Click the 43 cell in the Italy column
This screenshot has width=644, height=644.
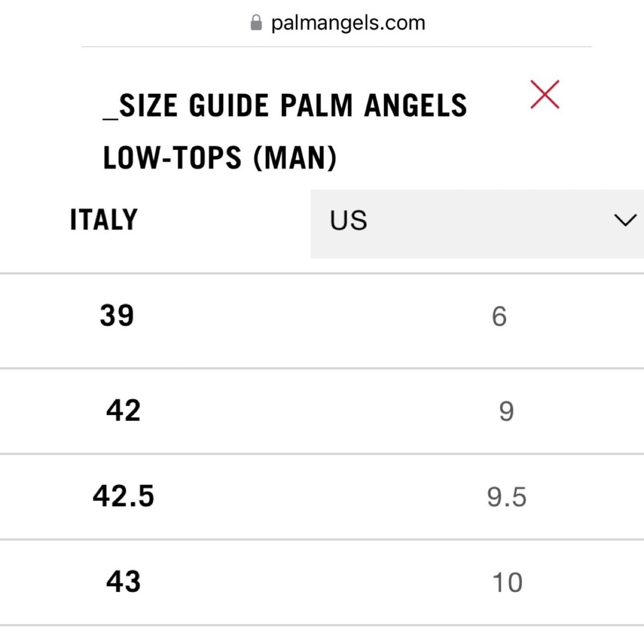(123, 582)
